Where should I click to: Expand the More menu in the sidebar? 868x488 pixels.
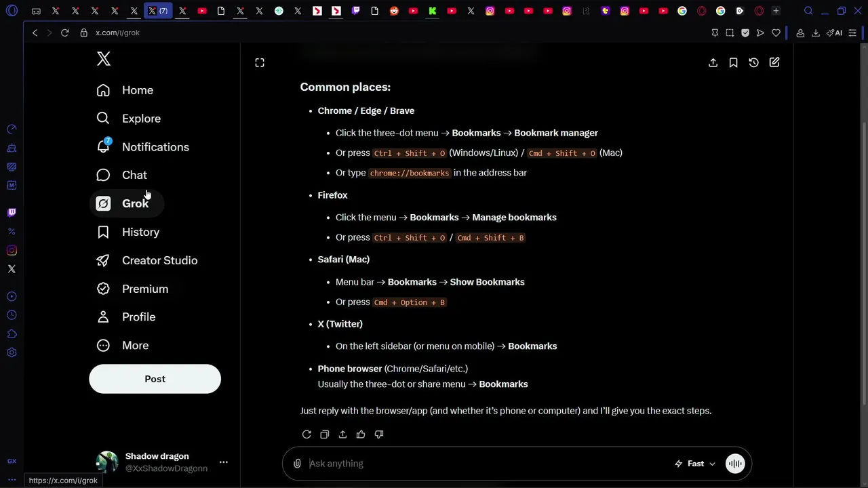pyautogui.click(x=123, y=345)
